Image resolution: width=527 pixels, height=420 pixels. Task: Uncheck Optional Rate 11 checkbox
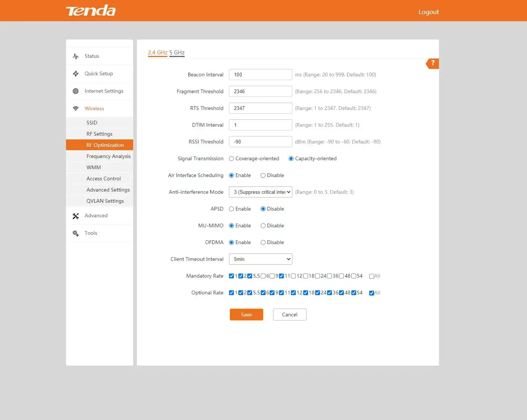282,293
